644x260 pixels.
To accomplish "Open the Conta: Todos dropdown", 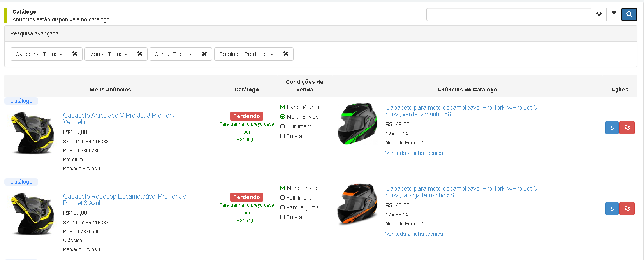I will click(x=173, y=54).
